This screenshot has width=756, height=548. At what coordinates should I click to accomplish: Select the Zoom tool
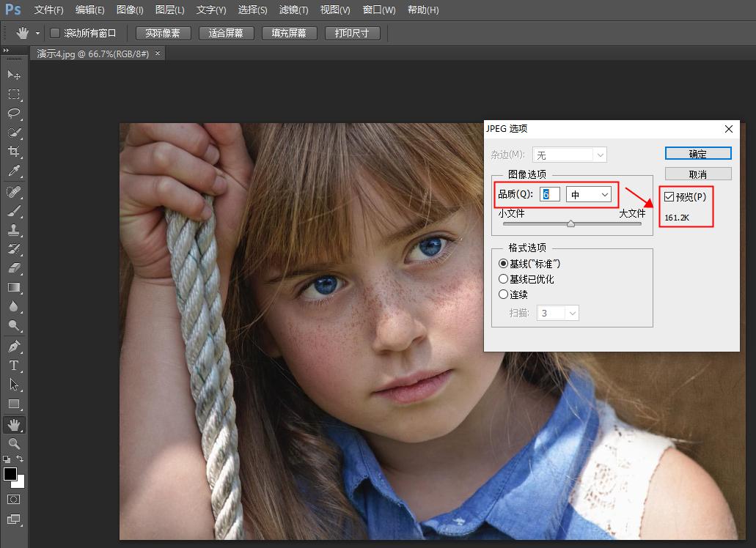pos(13,443)
